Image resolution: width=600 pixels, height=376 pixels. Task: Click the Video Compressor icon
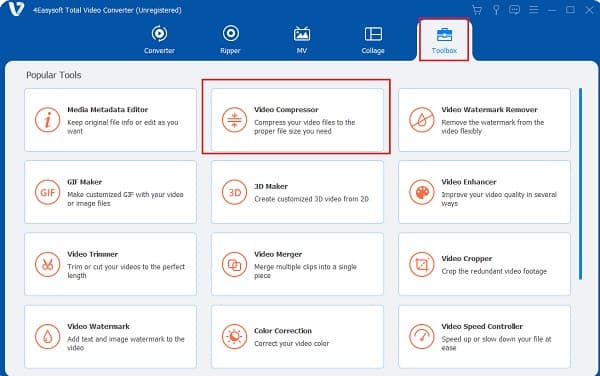234,120
